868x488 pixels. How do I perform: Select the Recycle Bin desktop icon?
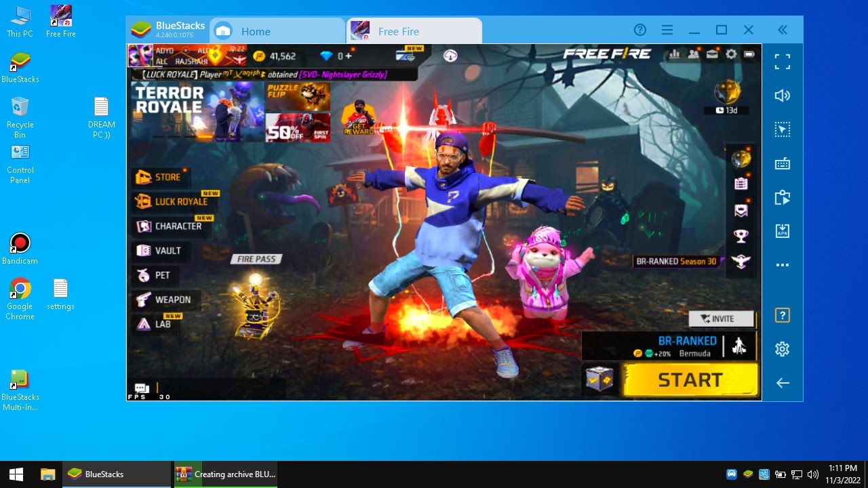[x=20, y=118]
